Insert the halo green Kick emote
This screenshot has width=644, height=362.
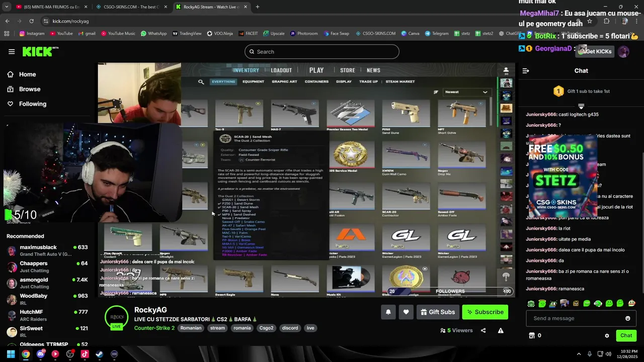click(x=542, y=303)
